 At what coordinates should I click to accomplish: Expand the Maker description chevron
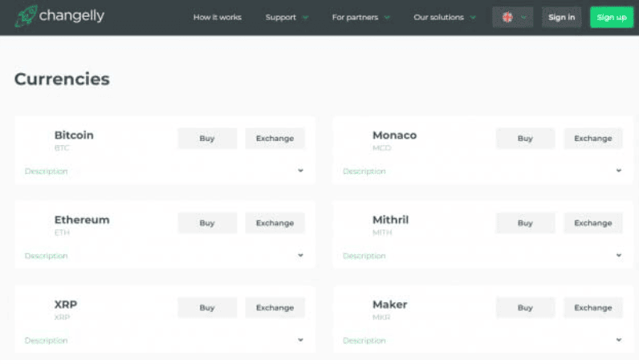(x=619, y=340)
